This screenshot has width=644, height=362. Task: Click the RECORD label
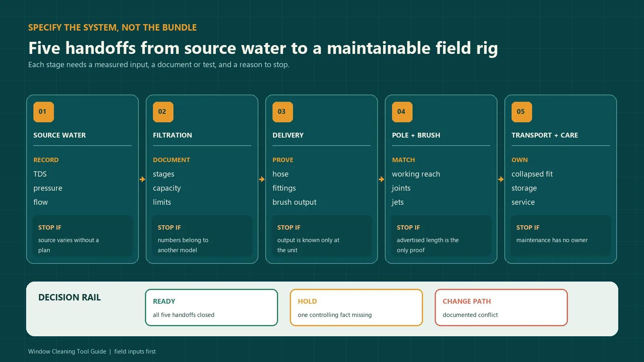pos(46,160)
